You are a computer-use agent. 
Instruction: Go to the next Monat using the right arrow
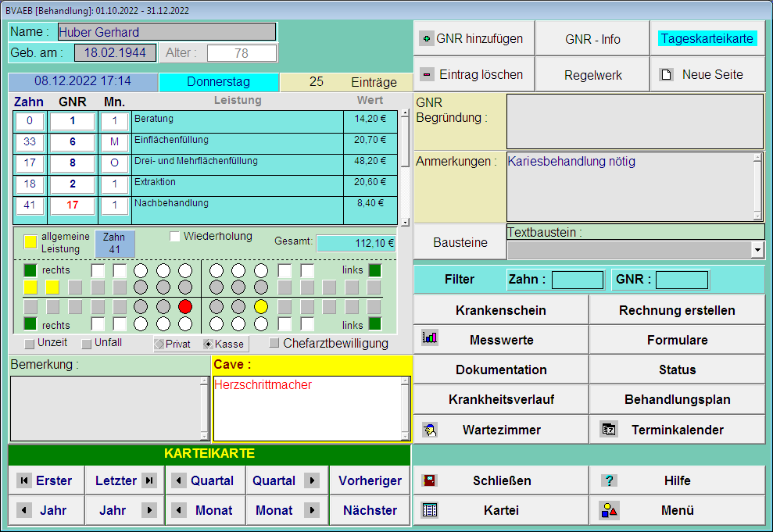pos(312,510)
